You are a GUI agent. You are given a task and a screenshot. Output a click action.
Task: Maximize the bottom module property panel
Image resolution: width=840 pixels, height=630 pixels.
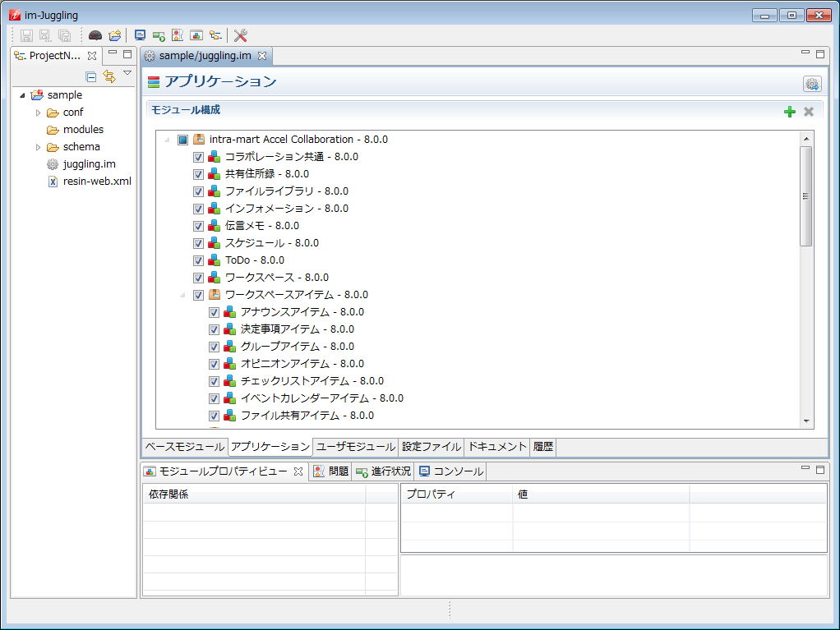click(820, 470)
